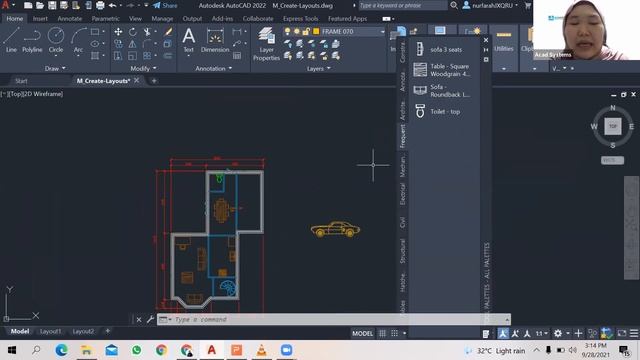Click the Table annotation icon

coord(237,56)
